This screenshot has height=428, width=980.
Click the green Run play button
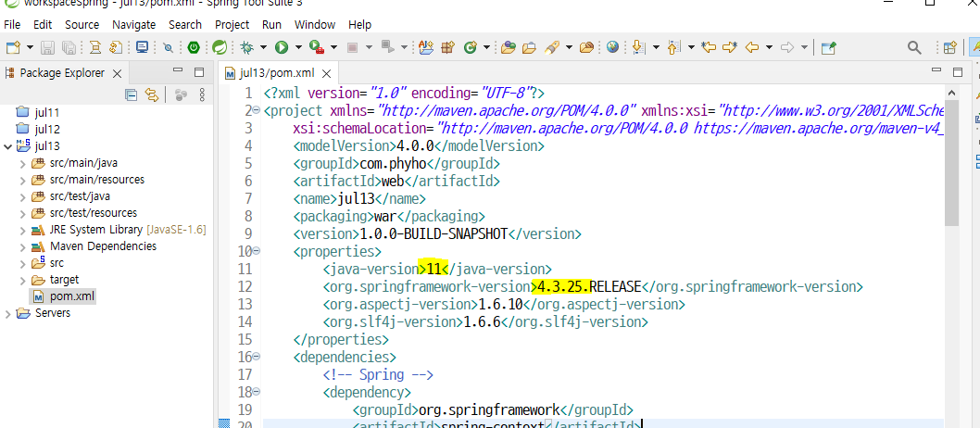point(282,47)
